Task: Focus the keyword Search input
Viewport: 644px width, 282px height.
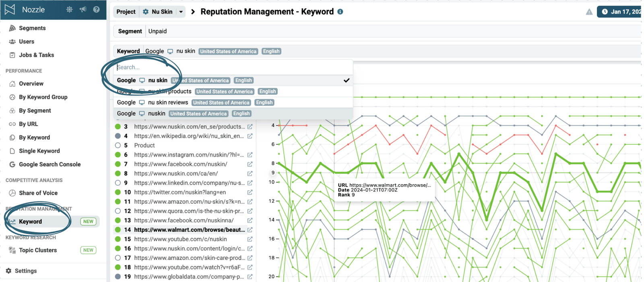Action: 233,67
